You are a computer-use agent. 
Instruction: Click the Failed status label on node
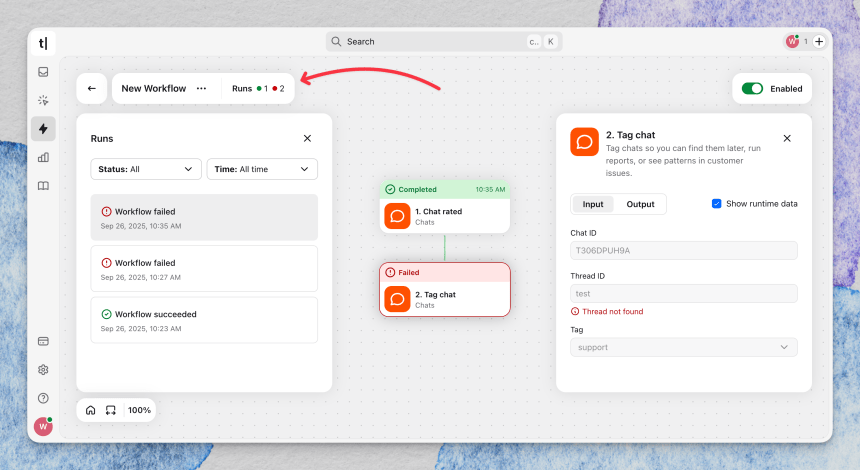tap(409, 273)
